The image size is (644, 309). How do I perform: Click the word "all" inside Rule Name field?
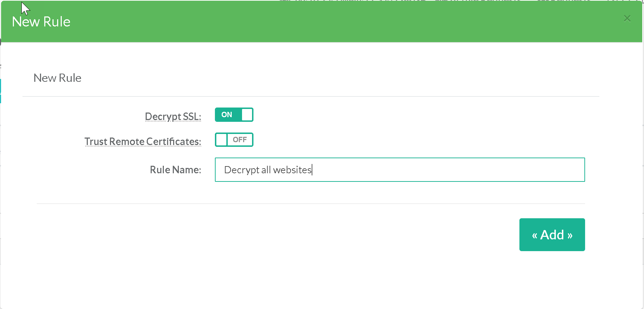tap(266, 170)
